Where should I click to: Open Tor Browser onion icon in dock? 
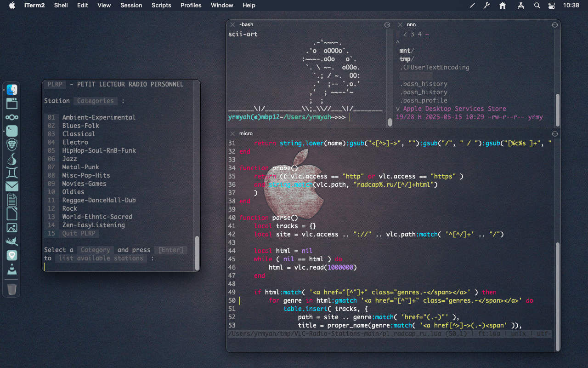(x=12, y=159)
